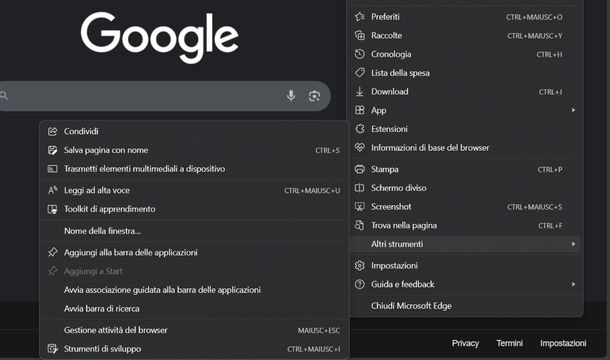Click the Termini footer link
Viewport: 610px width, 360px height.
[510, 343]
